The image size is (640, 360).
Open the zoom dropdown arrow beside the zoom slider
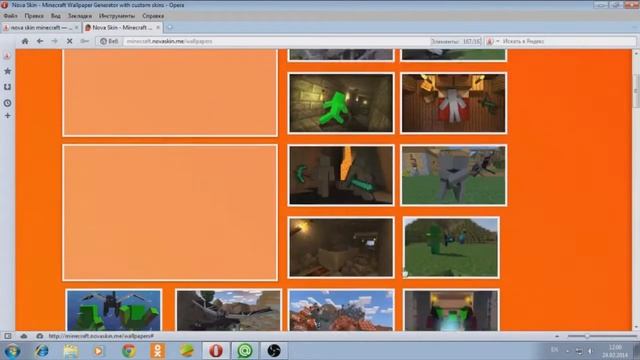point(557,336)
